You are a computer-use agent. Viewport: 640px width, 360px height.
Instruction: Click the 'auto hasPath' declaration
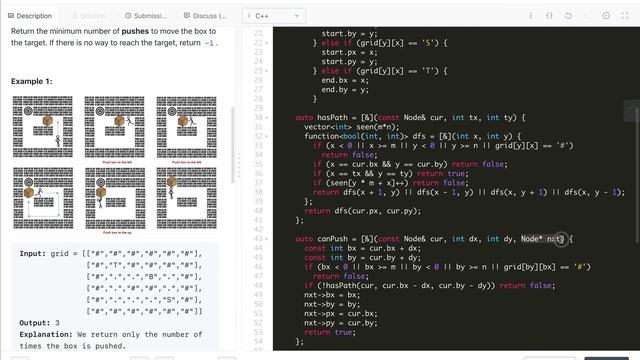410,118
